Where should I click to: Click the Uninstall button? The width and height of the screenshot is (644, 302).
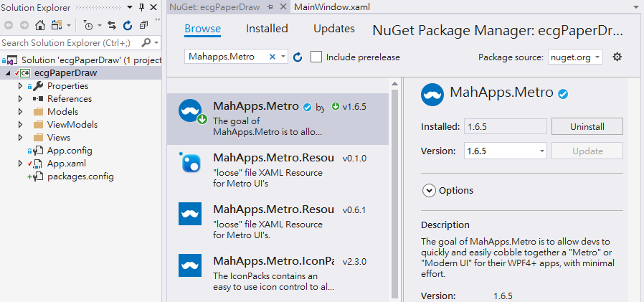(587, 126)
